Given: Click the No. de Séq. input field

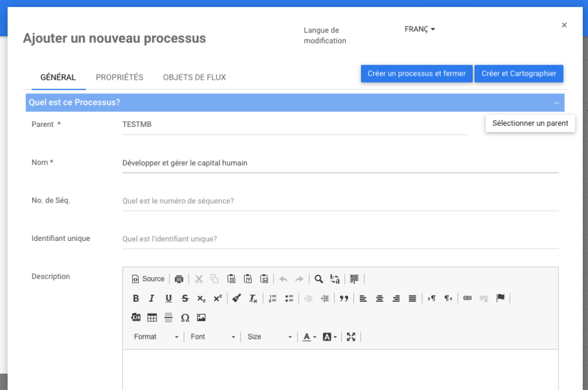Looking at the screenshot, I should (x=340, y=201).
